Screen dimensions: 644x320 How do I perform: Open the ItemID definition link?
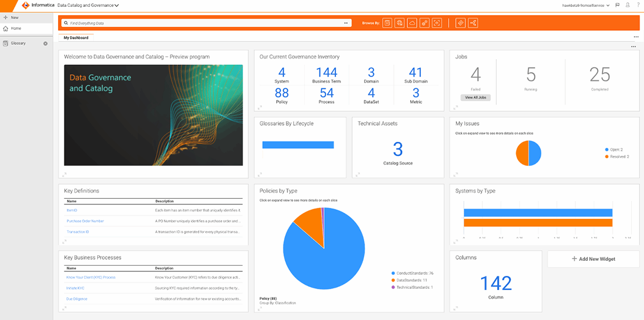72,211
